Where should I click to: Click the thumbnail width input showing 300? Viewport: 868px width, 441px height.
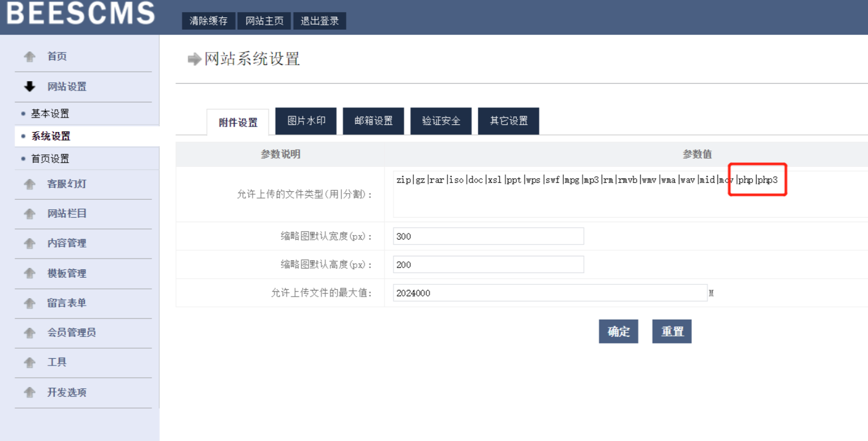click(488, 236)
